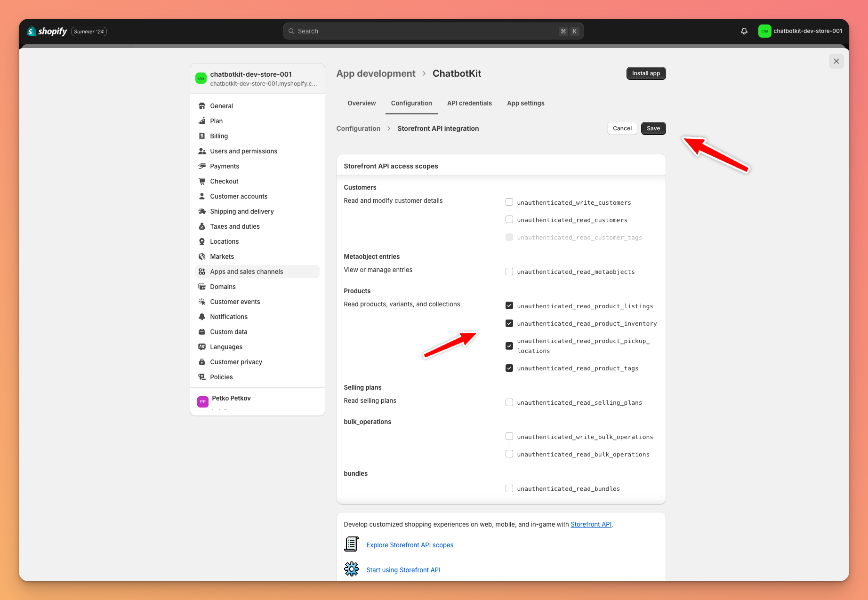Click the Custom data icon
Image resolution: width=868 pixels, height=600 pixels.
[202, 332]
